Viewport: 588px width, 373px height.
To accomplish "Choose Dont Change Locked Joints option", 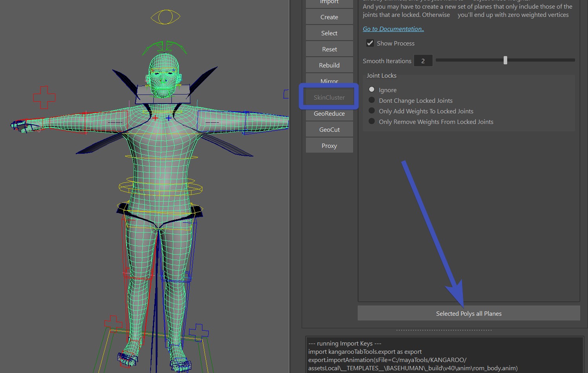I will coord(371,100).
